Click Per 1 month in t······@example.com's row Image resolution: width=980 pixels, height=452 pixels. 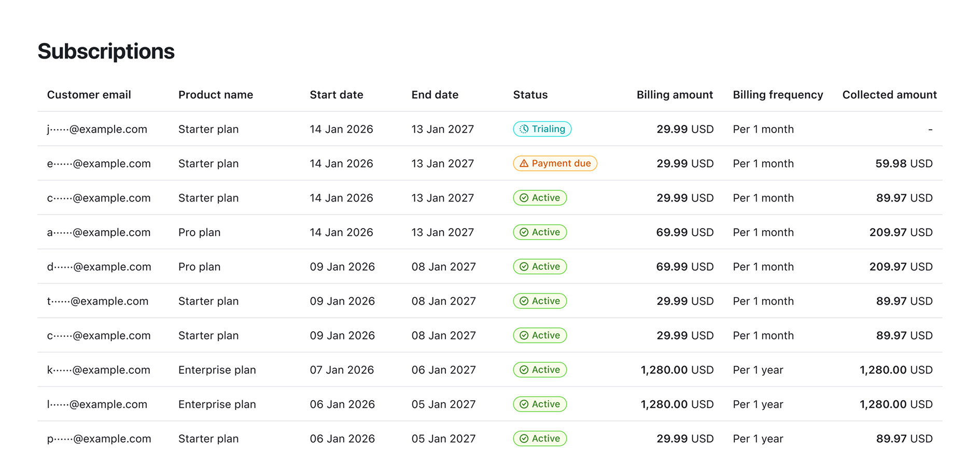pyautogui.click(x=763, y=301)
